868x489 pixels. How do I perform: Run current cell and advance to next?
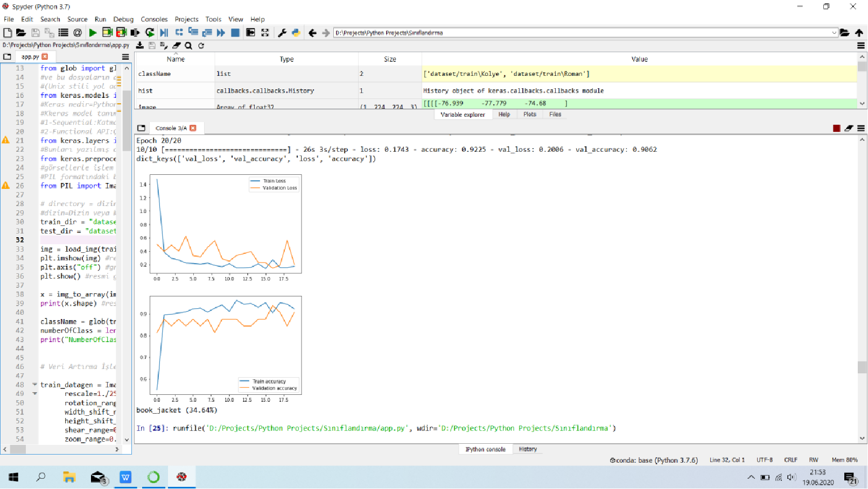121,33
